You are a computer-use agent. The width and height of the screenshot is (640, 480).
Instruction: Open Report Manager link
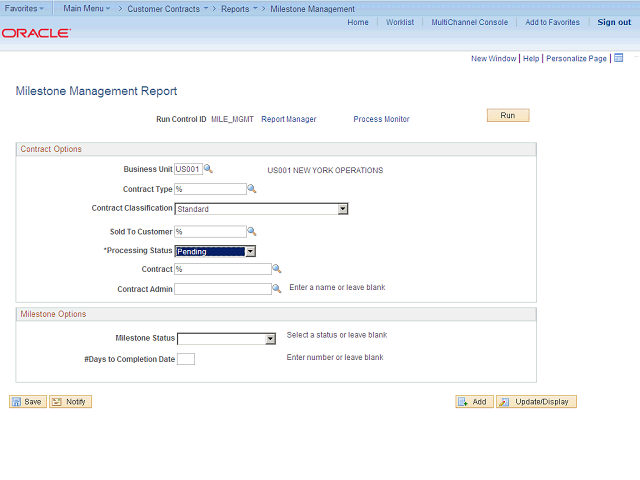point(289,119)
